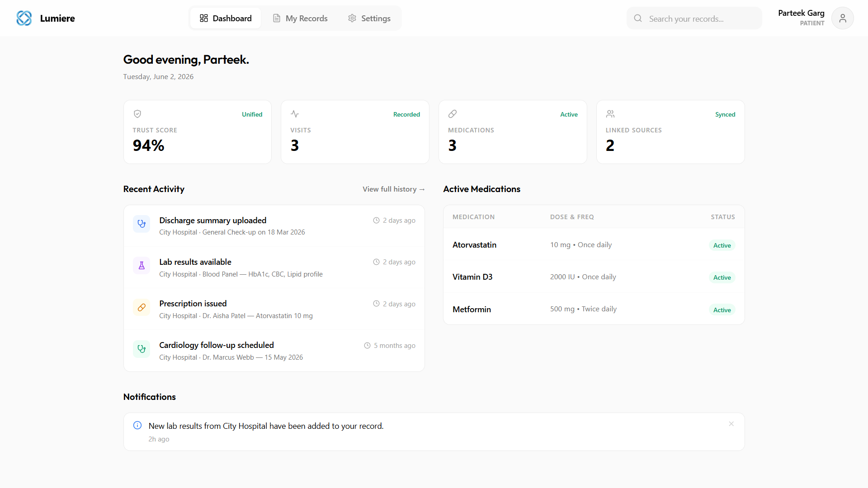Click the DOSE & FREQ column header
The height and width of the screenshot is (488, 868).
click(572, 217)
